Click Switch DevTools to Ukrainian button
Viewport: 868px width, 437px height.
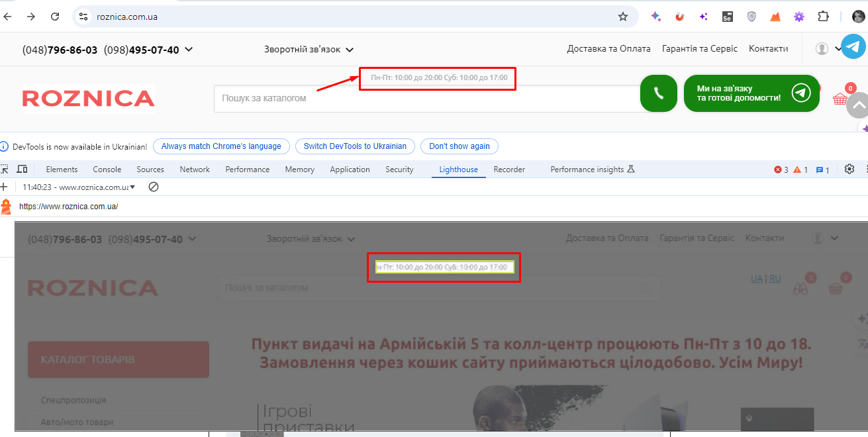pyautogui.click(x=355, y=146)
